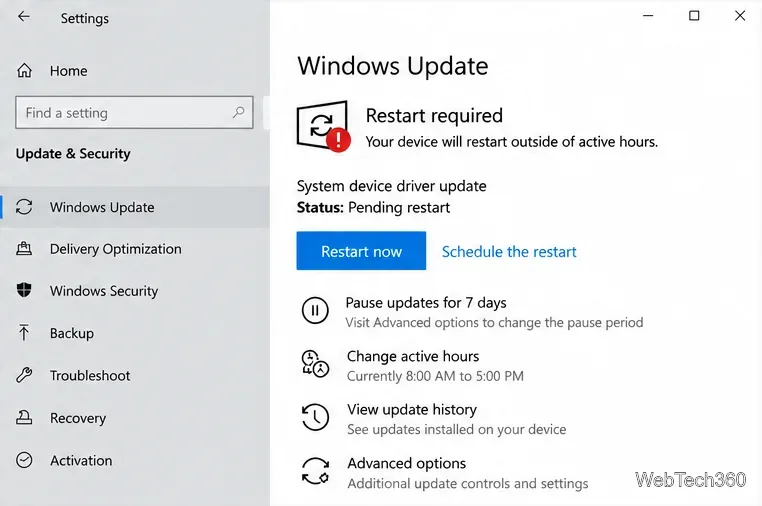Image resolution: width=762 pixels, height=506 pixels.
Task: Open the Home icon in sidebar
Action: click(24, 70)
